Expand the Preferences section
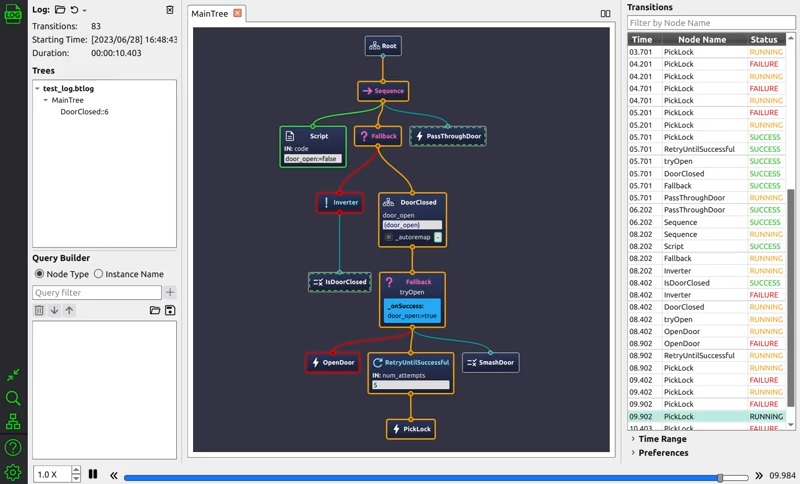800x484 pixels. [x=633, y=453]
